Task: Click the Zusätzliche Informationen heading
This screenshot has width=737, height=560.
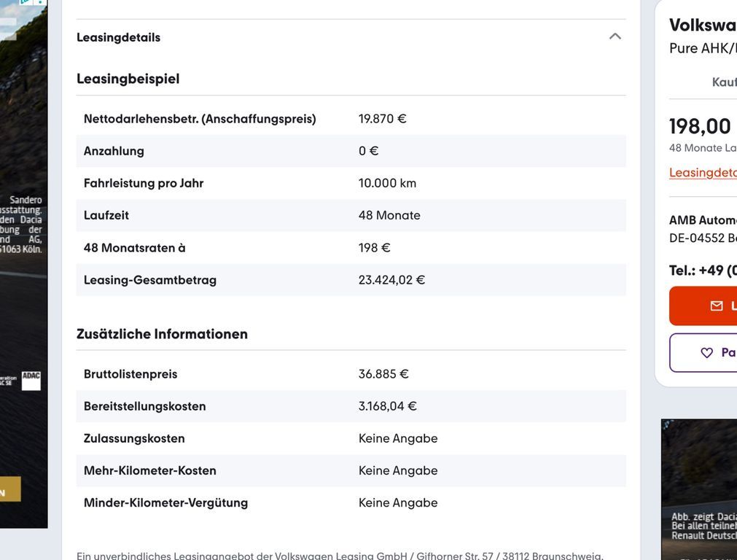Action: 162,334
